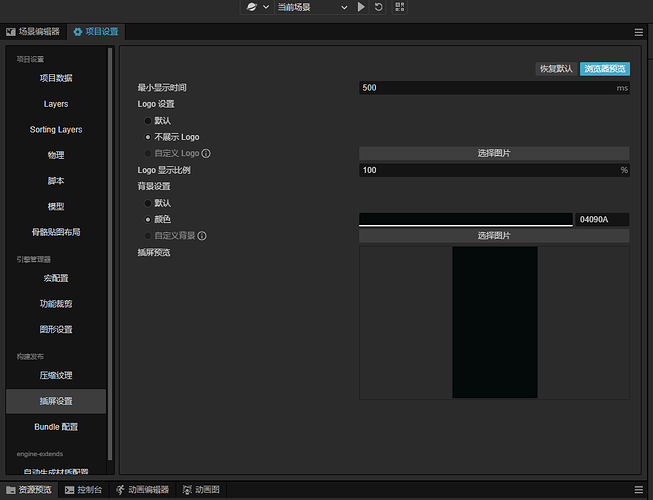Click the refresh preview icon
Viewport: 653px width, 500px height.
[x=379, y=7]
